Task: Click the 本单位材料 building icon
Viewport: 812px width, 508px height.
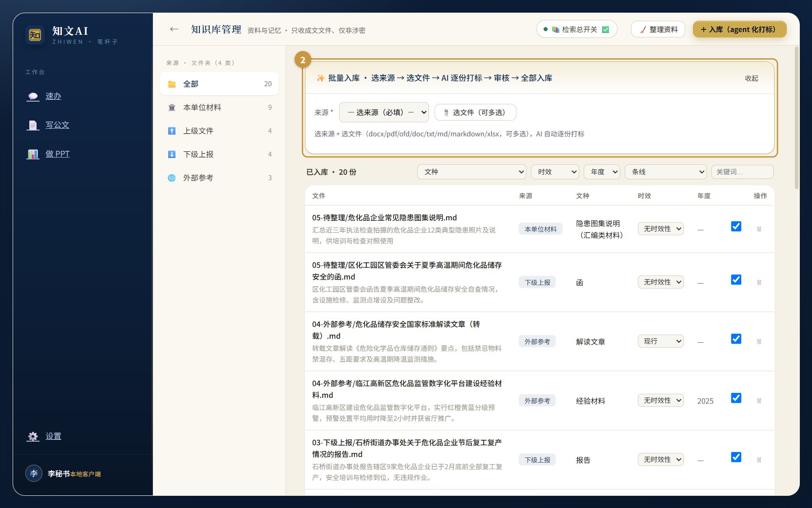Action: (x=172, y=107)
